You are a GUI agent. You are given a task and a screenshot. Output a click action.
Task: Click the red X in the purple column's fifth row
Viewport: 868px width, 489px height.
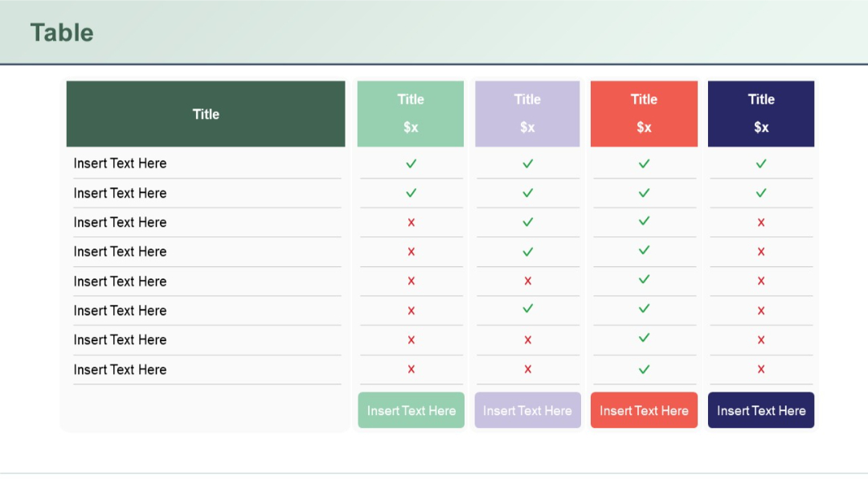click(527, 281)
